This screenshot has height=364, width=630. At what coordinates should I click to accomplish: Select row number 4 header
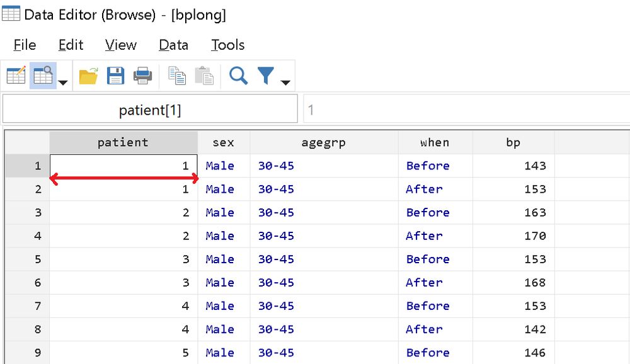pyautogui.click(x=27, y=236)
